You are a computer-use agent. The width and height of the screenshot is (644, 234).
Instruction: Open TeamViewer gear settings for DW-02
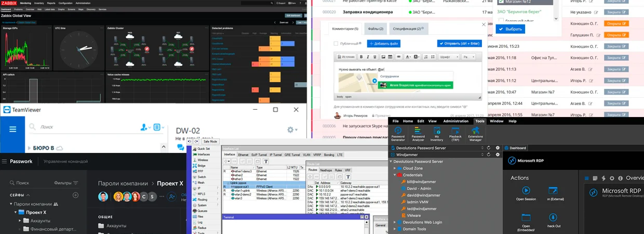coord(291,129)
